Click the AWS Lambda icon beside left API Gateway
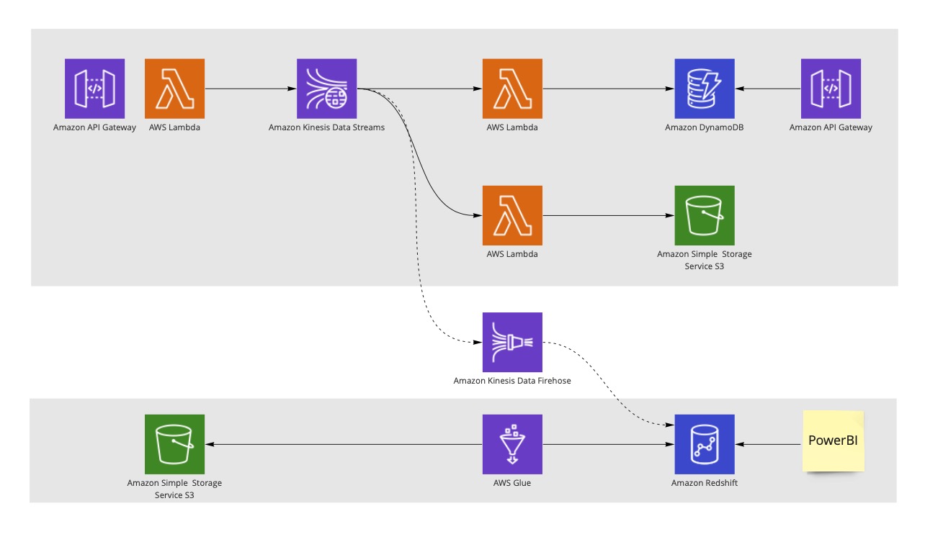 tap(175, 89)
